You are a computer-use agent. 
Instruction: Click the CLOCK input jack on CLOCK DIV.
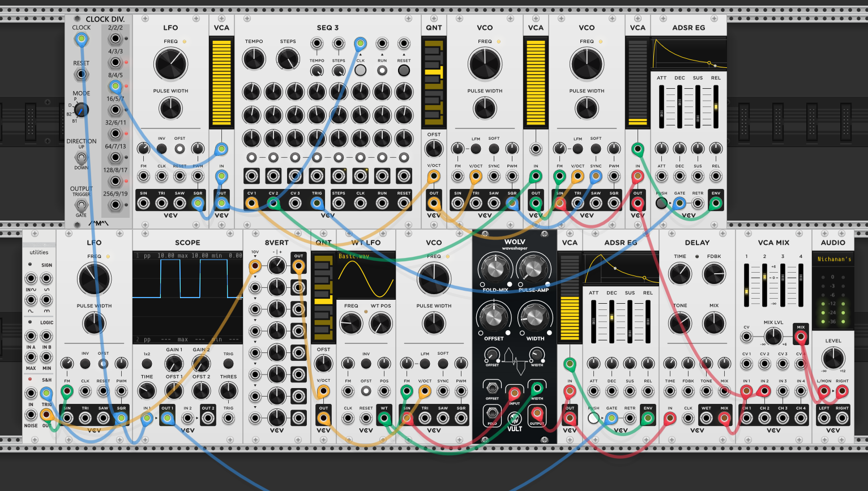coord(81,39)
